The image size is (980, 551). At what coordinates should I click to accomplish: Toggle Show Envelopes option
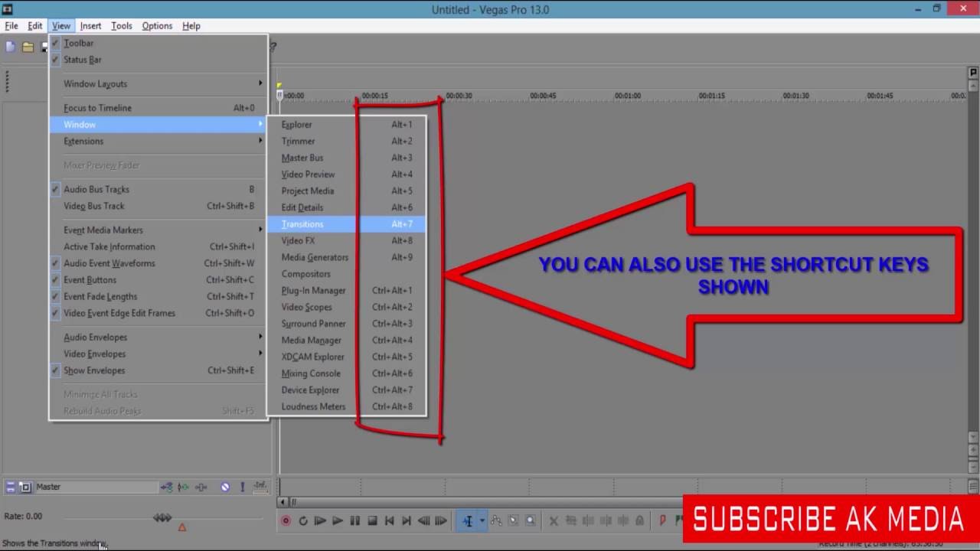55,370
